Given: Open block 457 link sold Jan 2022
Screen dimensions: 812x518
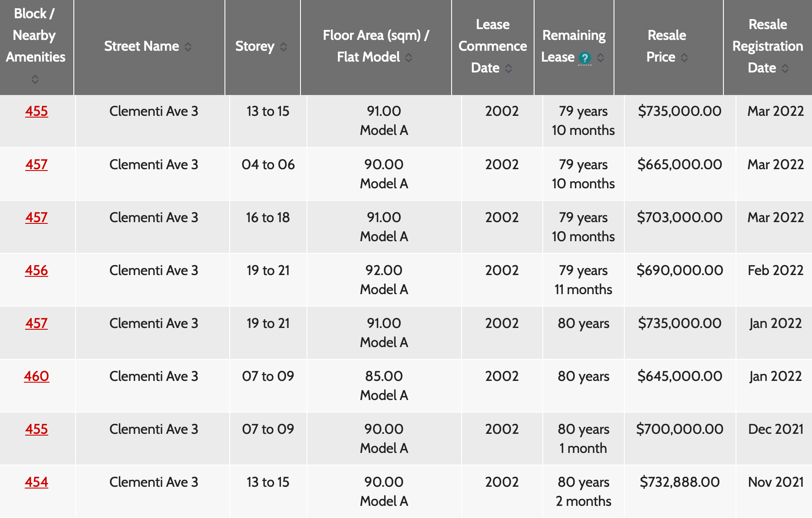Looking at the screenshot, I should click(x=36, y=323).
